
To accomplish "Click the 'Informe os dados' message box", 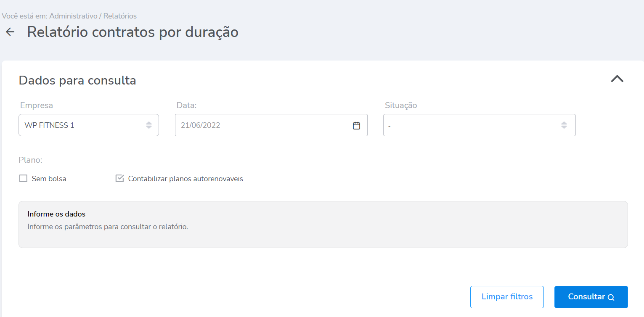I will (x=323, y=224).
